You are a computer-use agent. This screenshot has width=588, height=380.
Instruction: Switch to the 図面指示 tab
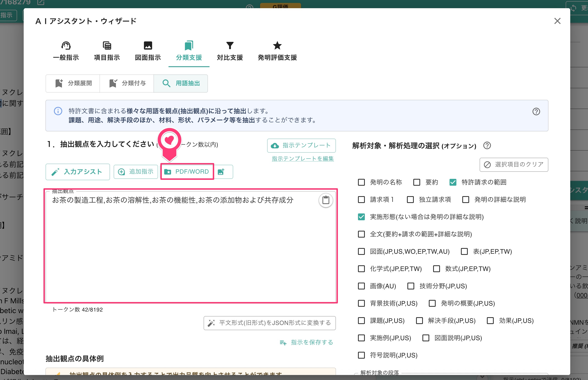pos(148,51)
